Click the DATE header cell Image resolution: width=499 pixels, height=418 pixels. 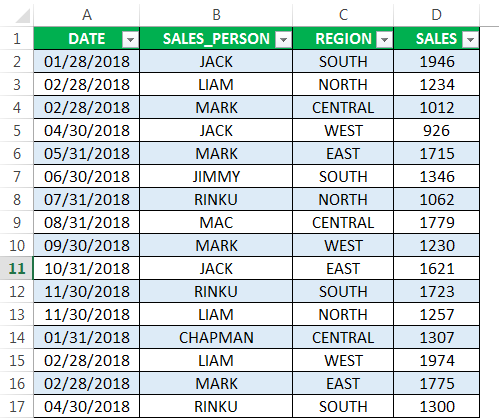click(x=87, y=39)
